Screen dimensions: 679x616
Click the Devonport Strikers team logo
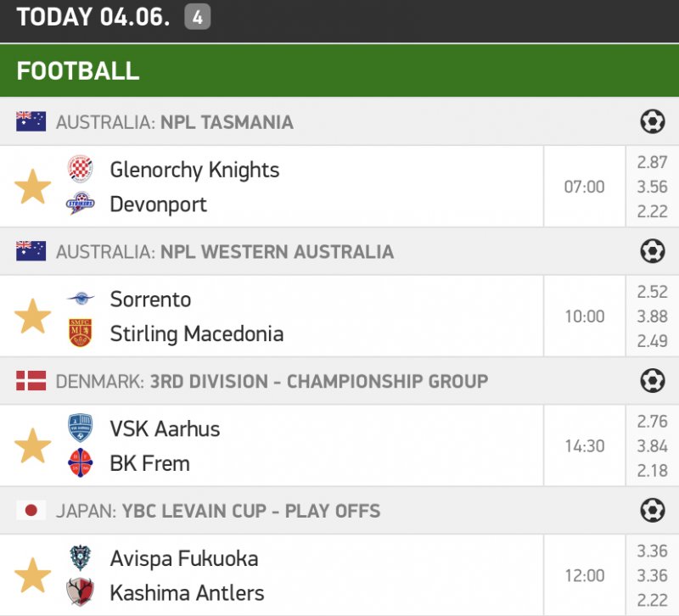click(81, 204)
